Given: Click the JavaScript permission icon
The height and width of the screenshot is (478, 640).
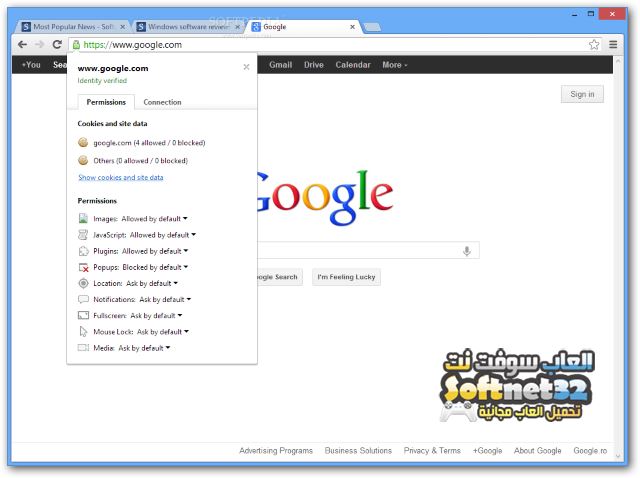Looking at the screenshot, I should (83, 235).
